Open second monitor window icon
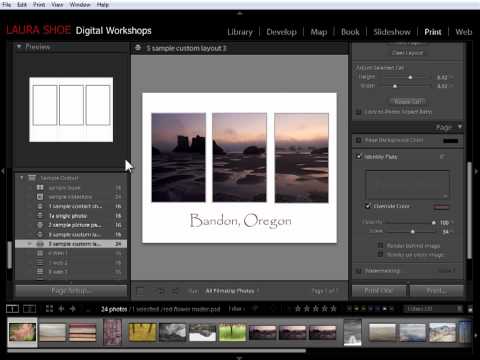Screen dimensions: 480x360 tap(29, 309)
